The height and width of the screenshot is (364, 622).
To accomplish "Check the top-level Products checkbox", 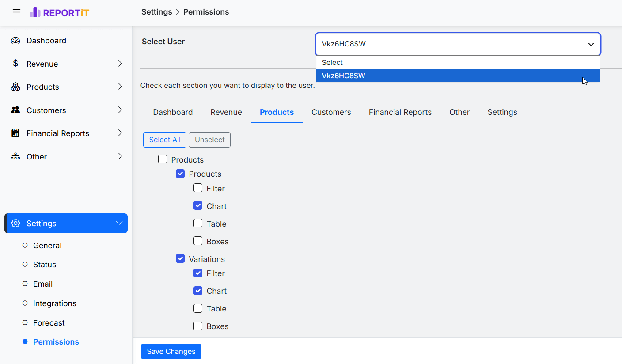I will [x=163, y=159].
